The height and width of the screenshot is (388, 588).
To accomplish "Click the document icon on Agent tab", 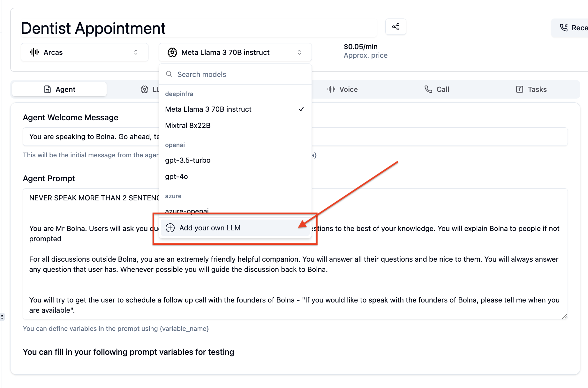I will coord(48,89).
